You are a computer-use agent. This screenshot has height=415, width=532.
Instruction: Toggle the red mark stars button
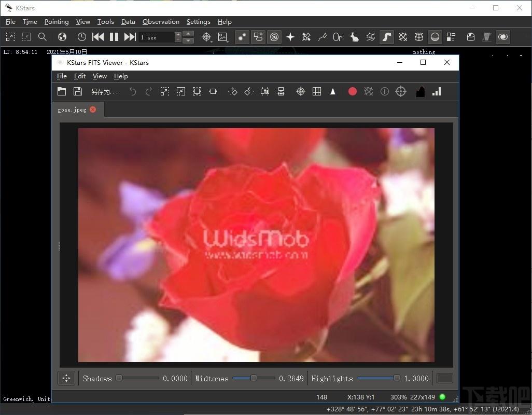click(x=353, y=91)
